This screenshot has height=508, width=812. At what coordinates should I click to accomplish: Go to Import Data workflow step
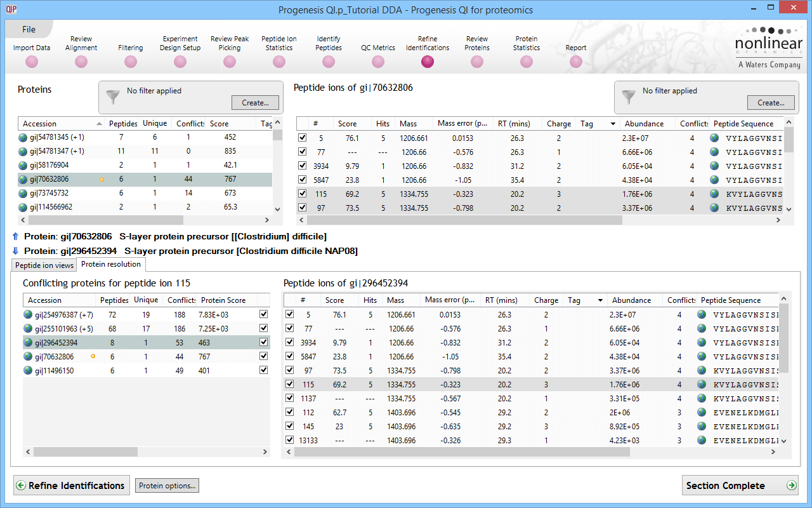click(x=32, y=62)
